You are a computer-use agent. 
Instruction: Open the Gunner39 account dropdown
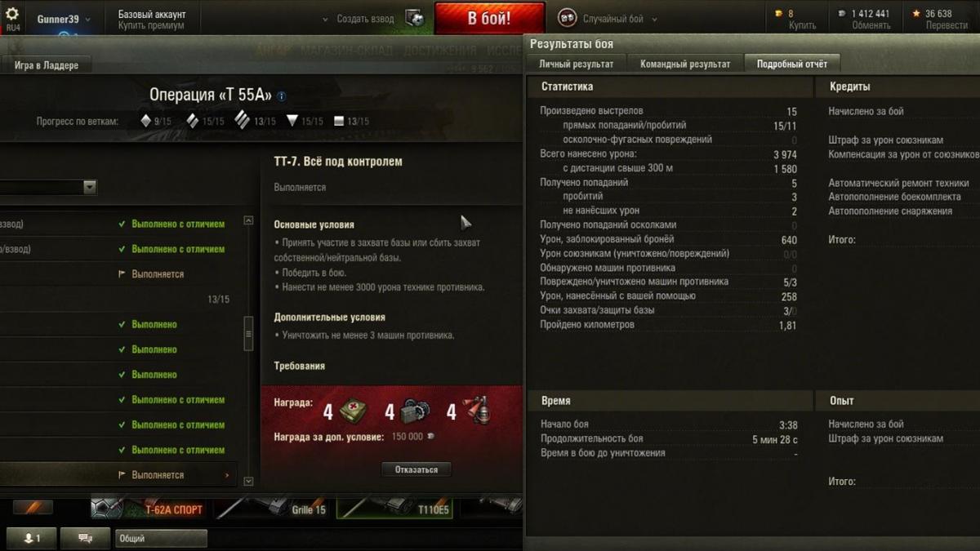(x=64, y=19)
